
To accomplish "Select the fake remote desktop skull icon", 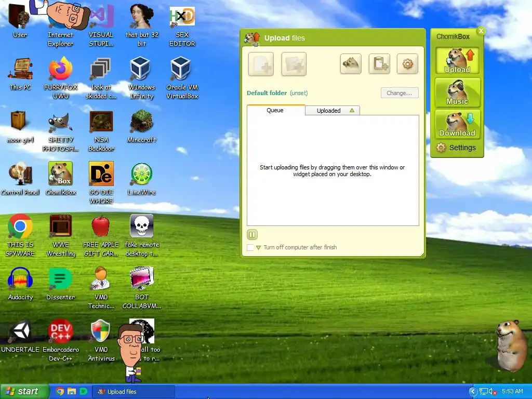I will click(141, 235).
